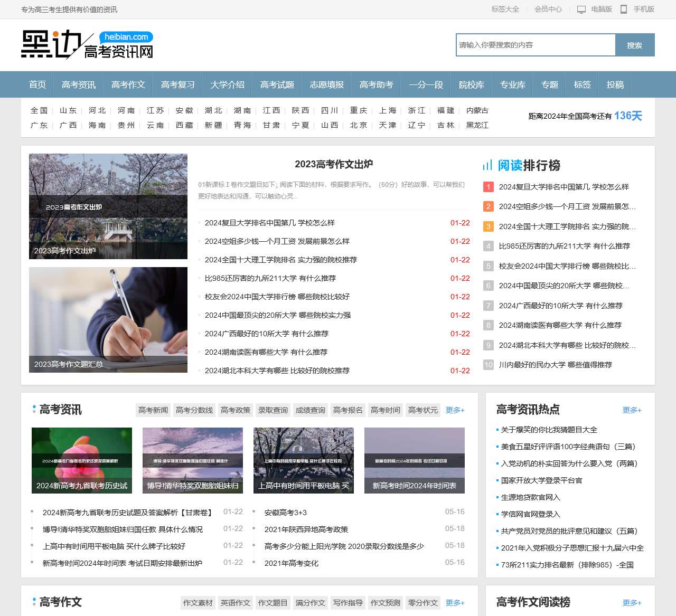Click the 更多+ link in 高考资讯热点
This screenshot has width=676, height=616.
point(632,410)
